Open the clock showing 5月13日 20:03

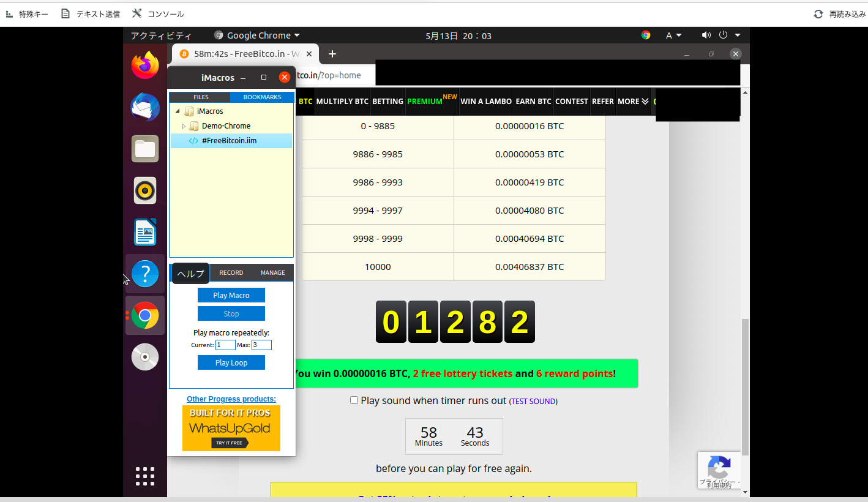pyautogui.click(x=458, y=36)
